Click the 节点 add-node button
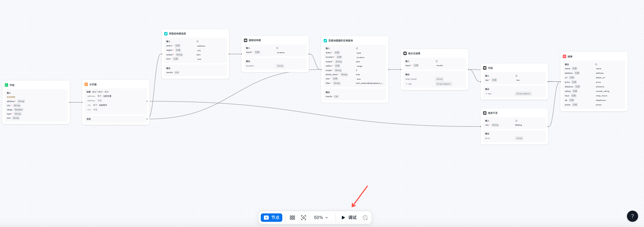The height and width of the screenshot is (227, 644). 272,218
